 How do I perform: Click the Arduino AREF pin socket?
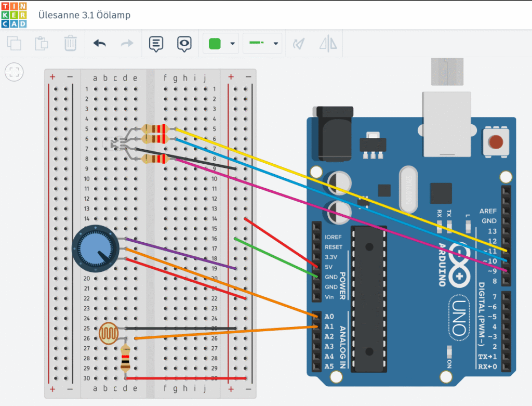pos(506,211)
